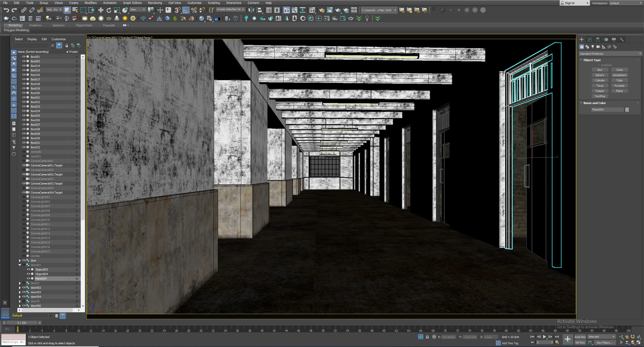The width and height of the screenshot is (644, 347).
Task: Open the Rendering menu
Action: coord(155,3)
